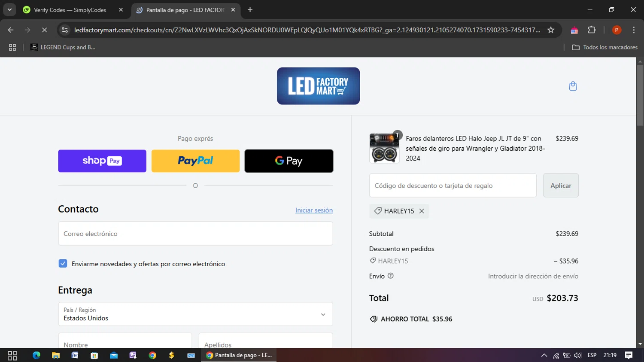Viewport: 644px width, 362px height.
Task: Open the shopping bag cart icon
Action: [573, 86]
